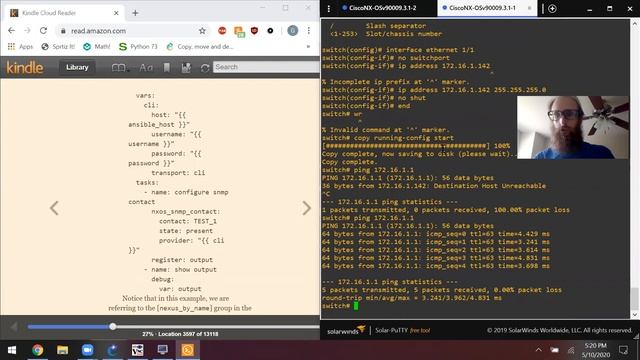Screen dimensions: 640x360
Task: Open the Apps bookmark shortcut
Action: (20, 47)
